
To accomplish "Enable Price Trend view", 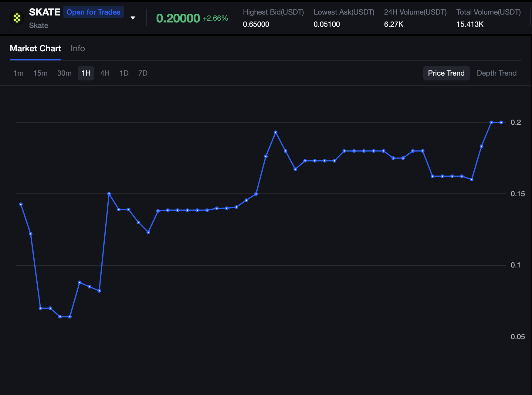I will pos(446,73).
